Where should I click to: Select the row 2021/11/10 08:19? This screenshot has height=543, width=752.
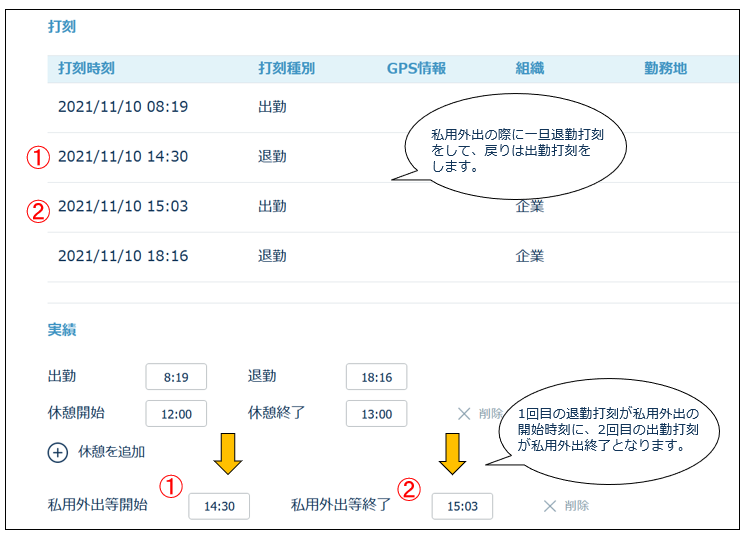pos(392,107)
